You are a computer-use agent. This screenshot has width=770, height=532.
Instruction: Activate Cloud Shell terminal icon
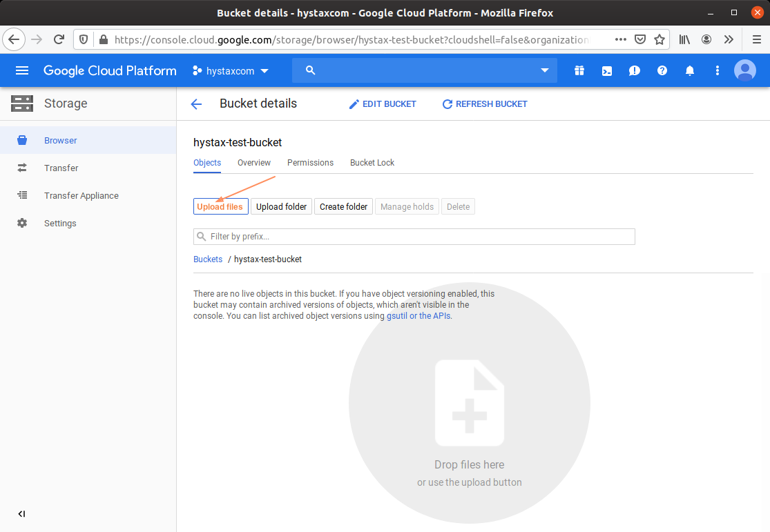[606, 70]
